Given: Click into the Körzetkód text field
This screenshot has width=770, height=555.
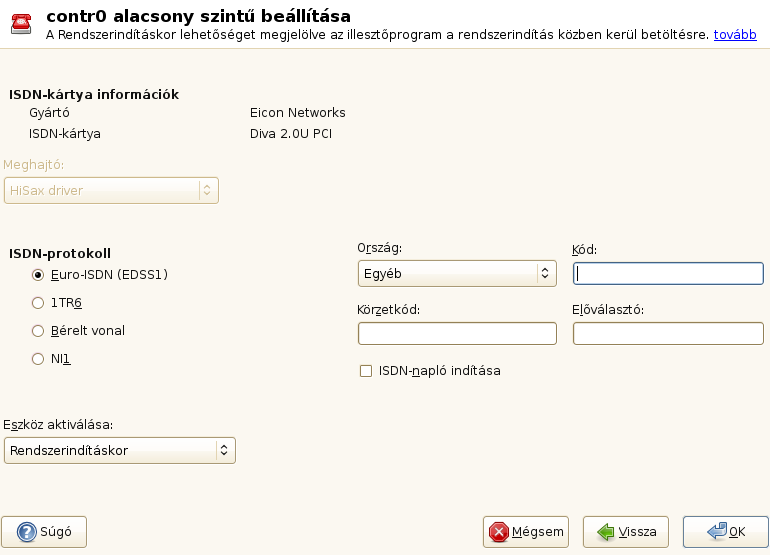Looking at the screenshot, I should 456,333.
